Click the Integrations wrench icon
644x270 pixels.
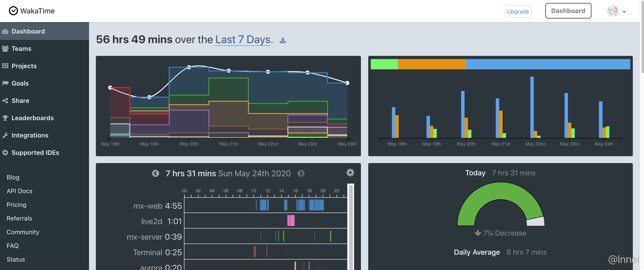5,135
